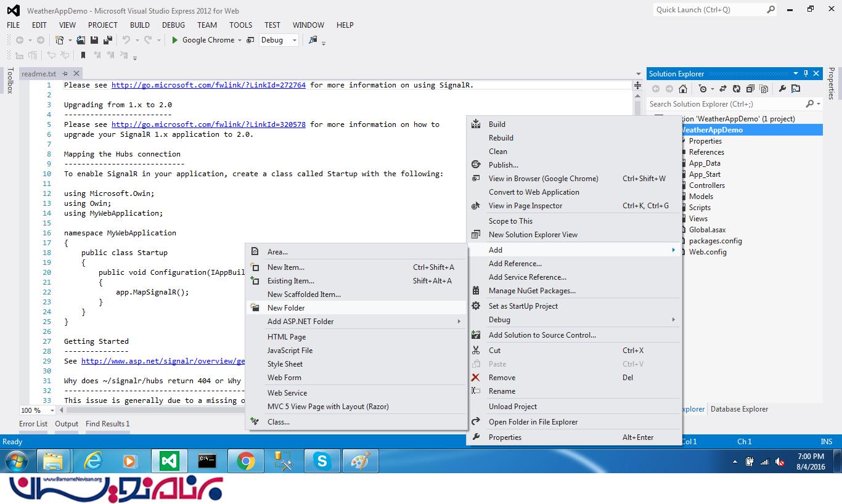842x504 pixels.
Task: Choose Manage NuGet Packages in context menu
Action: pyautogui.click(x=532, y=291)
